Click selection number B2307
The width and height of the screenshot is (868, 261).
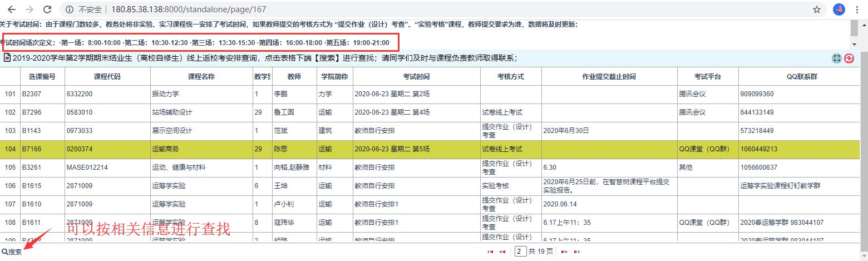point(32,94)
